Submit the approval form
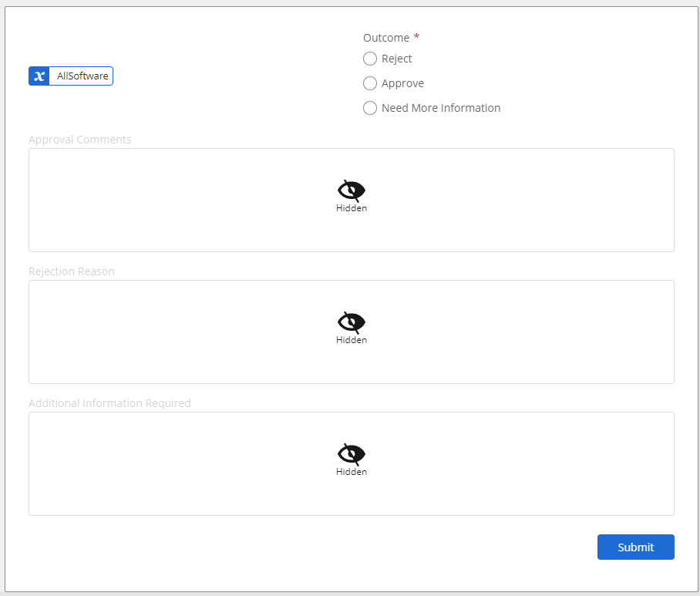700x596 pixels. (x=636, y=547)
